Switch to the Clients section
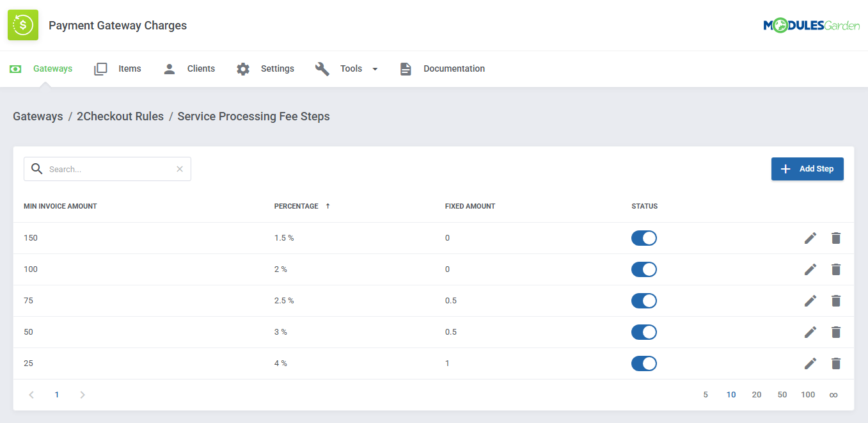The image size is (868, 423). coord(200,68)
